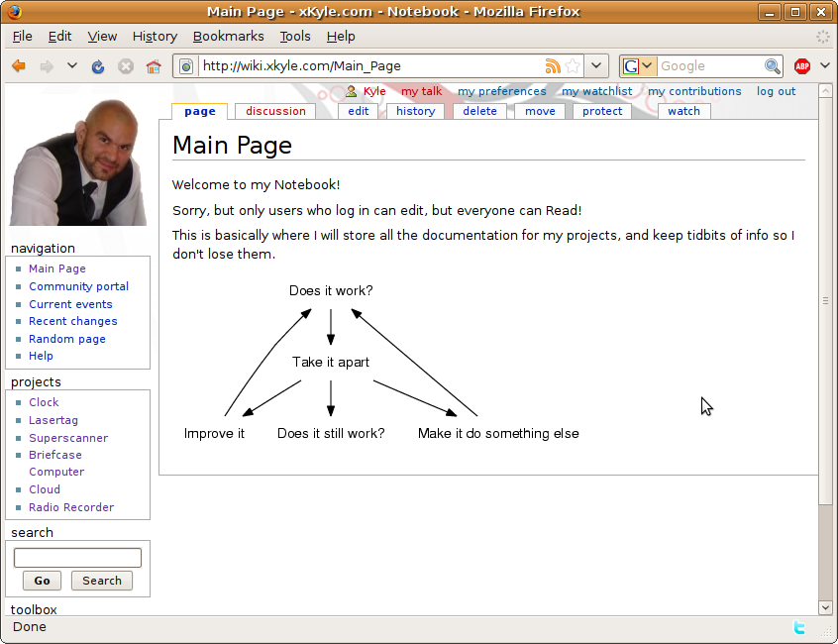Click the Adblock Plus ABP icon
This screenshot has height=644, width=838.
(x=802, y=66)
